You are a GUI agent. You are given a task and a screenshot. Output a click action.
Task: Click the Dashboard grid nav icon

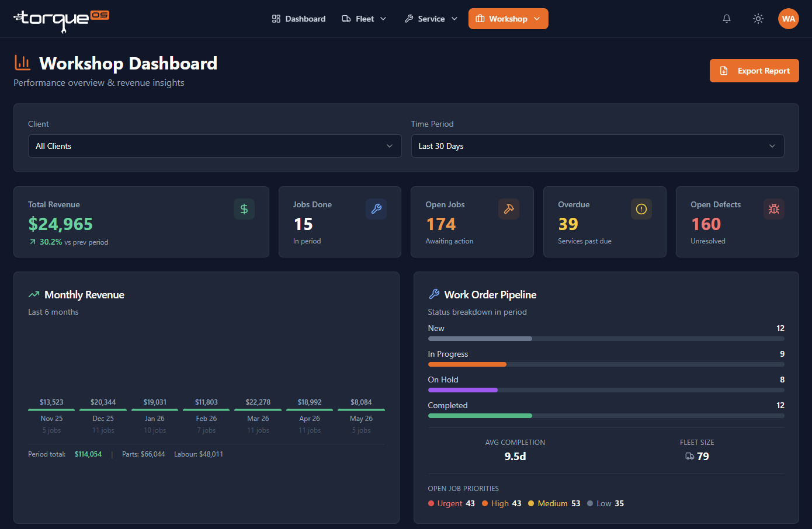pyautogui.click(x=276, y=19)
